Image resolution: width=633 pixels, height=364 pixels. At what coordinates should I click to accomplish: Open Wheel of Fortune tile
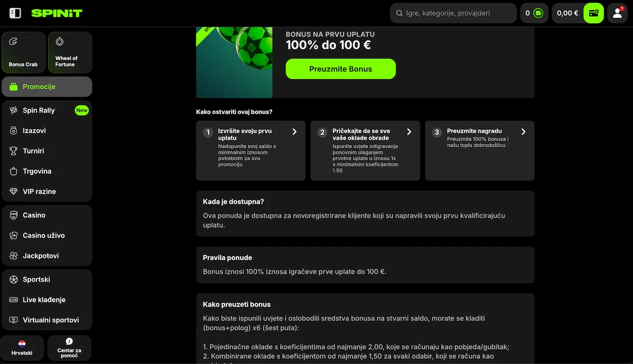click(x=70, y=52)
